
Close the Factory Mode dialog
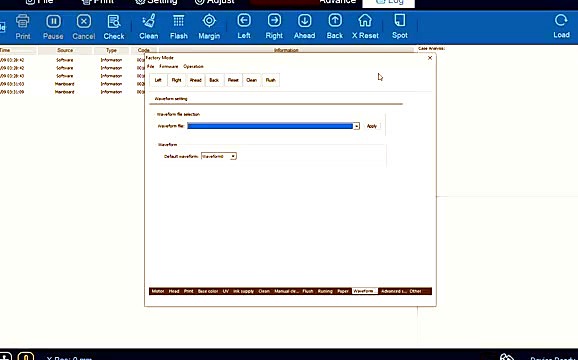point(430,58)
